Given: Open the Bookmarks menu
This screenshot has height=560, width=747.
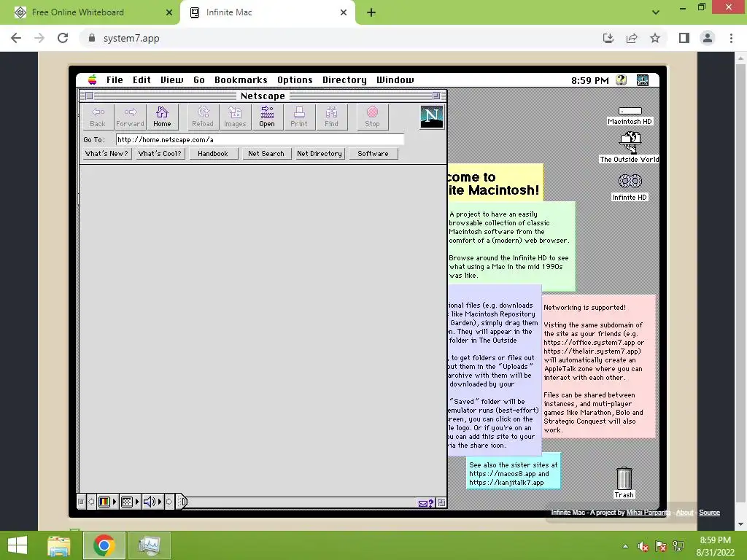Looking at the screenshot, I should click(x=241, y=80).
